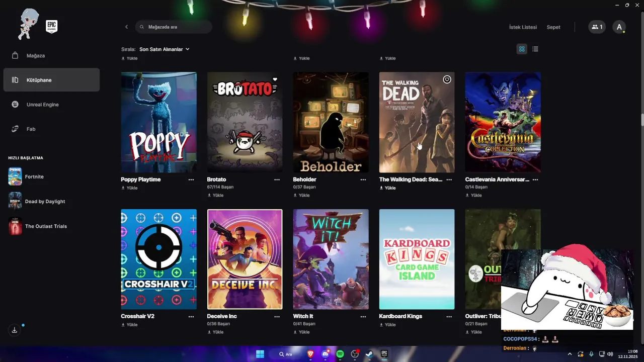Open Beholder three-dot menu

(x=363, y=179)
